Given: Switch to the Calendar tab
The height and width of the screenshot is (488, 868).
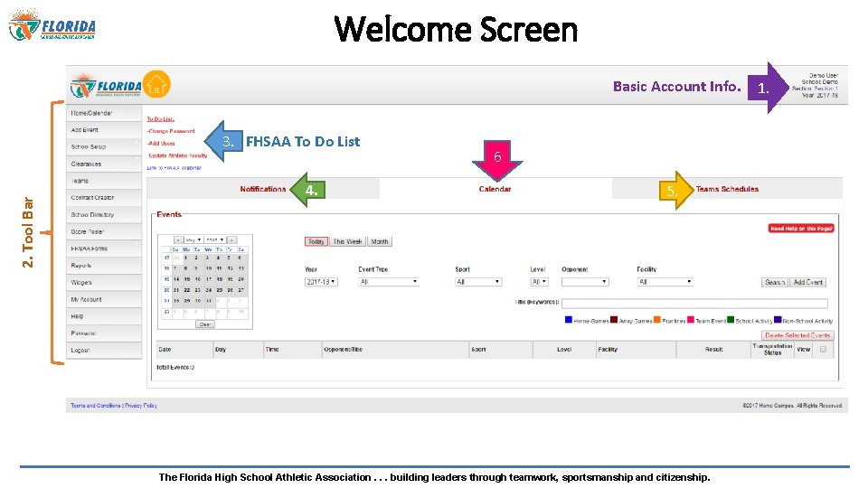Looking at the screenshot, I should coord(495,189).
